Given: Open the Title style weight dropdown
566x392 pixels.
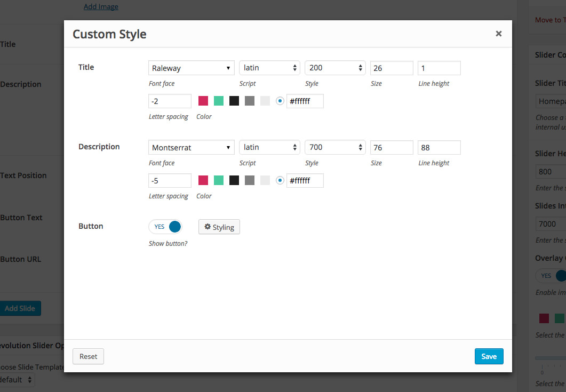Looking at the screenshot, I should 336,68.
